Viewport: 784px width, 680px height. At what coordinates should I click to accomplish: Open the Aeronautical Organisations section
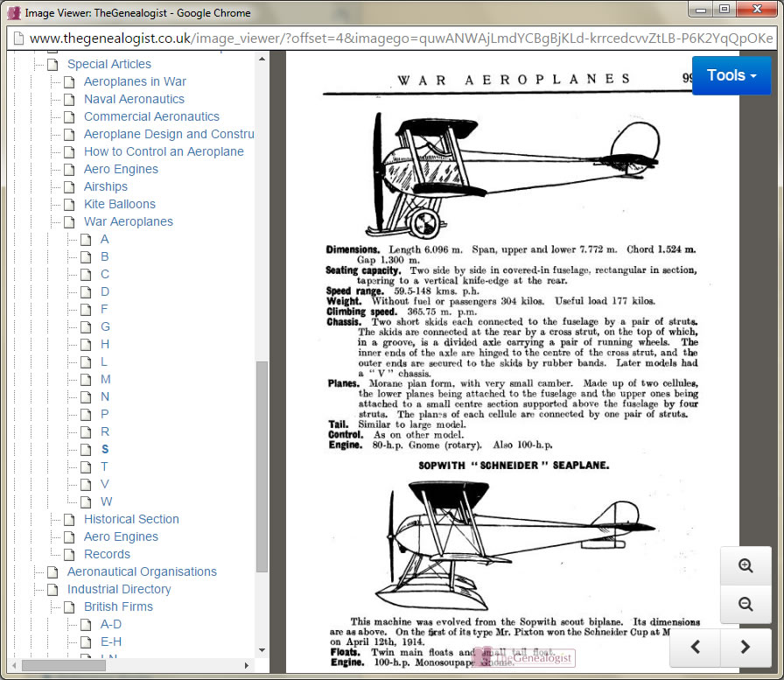point(142,571)
